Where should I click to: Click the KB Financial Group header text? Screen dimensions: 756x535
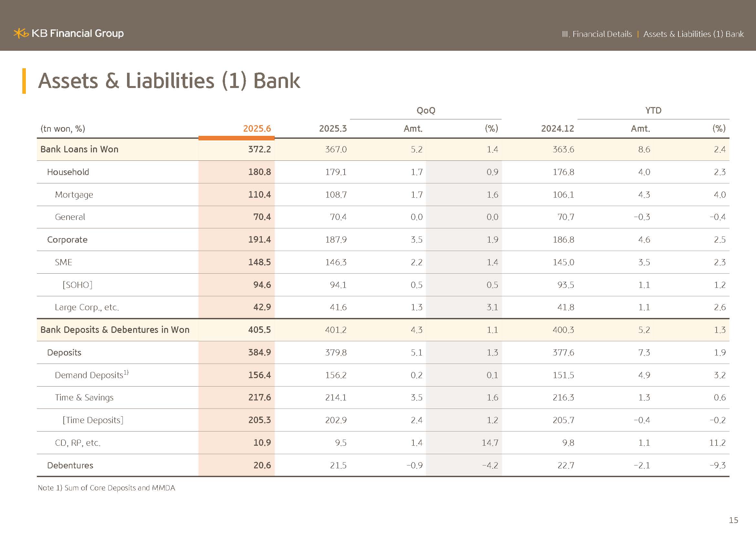77,33
